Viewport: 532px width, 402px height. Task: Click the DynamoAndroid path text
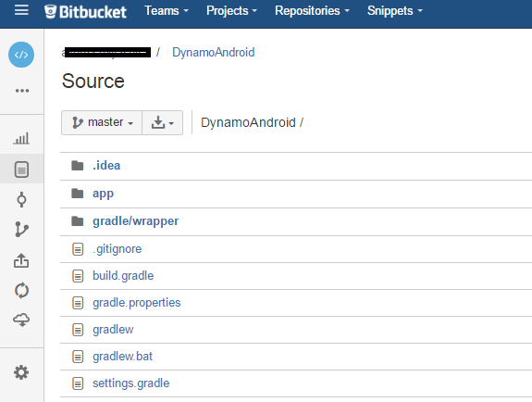(248, 122)
